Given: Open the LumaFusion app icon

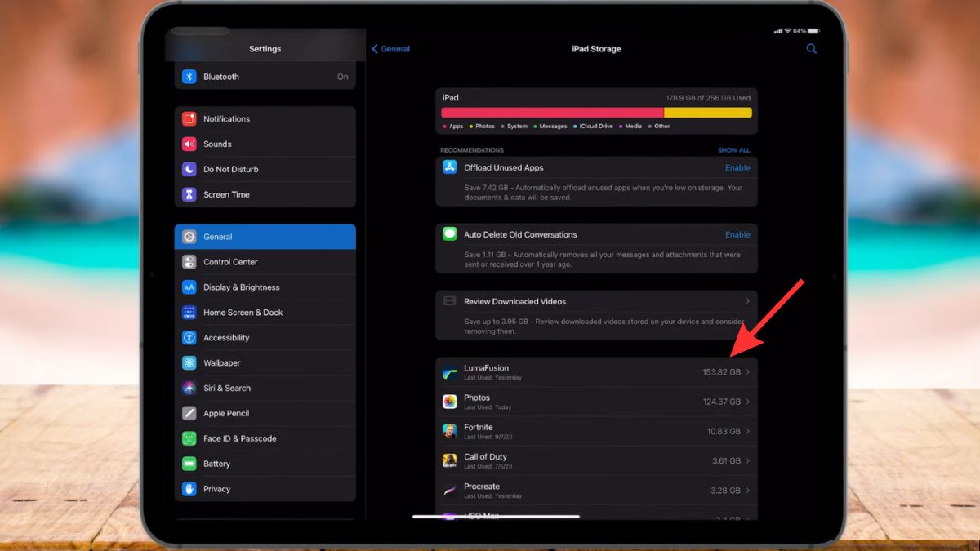Looking at the screenshot, I should [x=450, y=371].
